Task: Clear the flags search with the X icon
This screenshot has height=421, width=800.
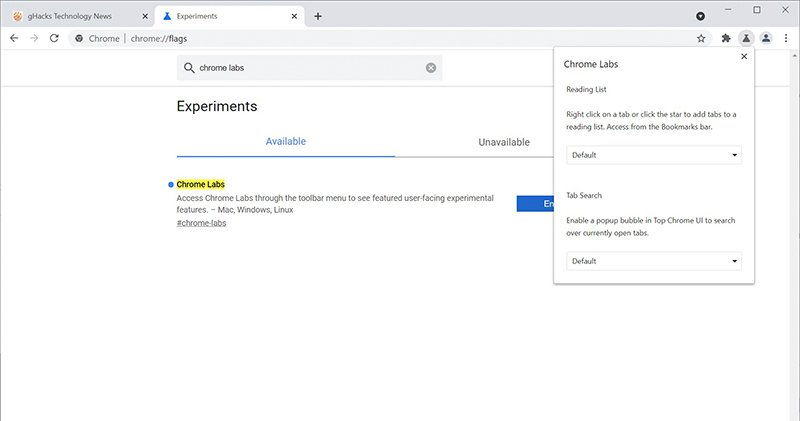Action: (x=431, y=68)
